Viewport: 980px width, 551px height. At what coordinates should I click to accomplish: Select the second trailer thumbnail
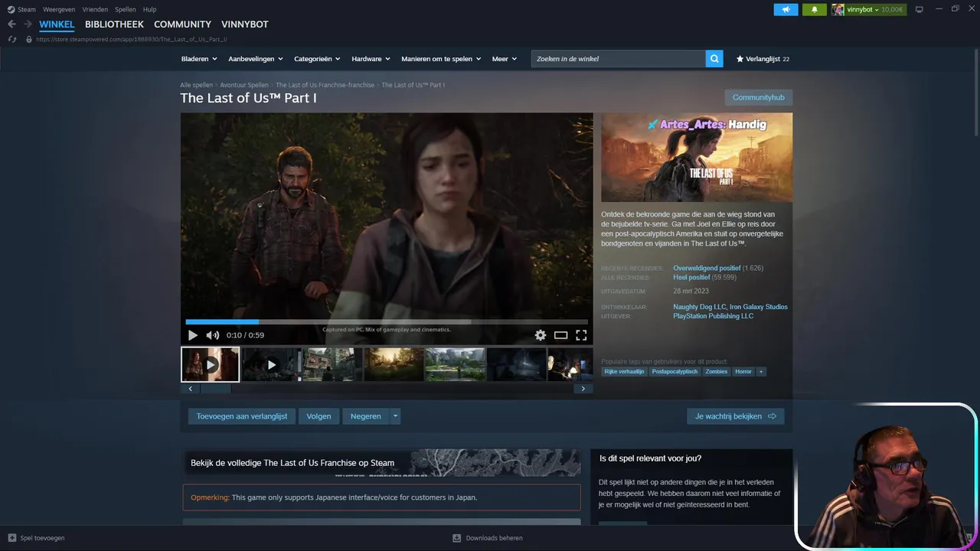tap(271, 364)
